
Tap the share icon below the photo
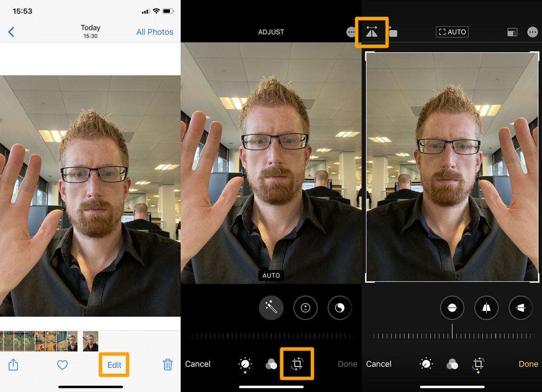(13, 364)
